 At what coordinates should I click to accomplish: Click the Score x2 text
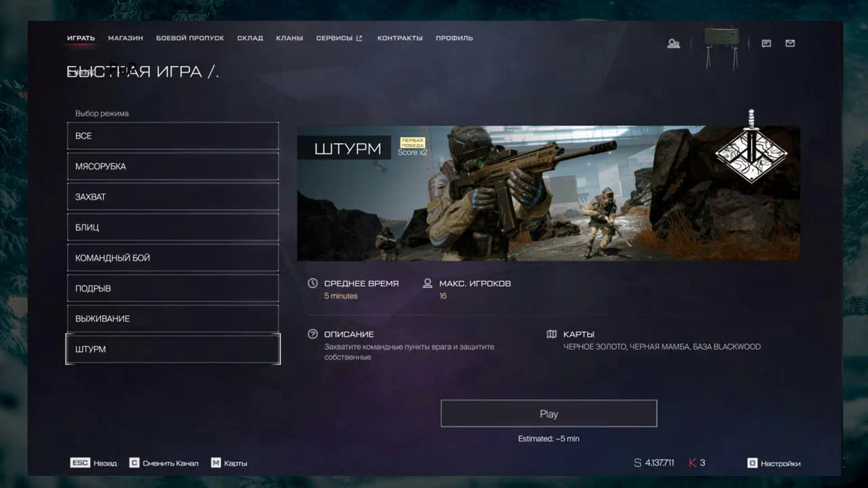click(x=412, y=152)
